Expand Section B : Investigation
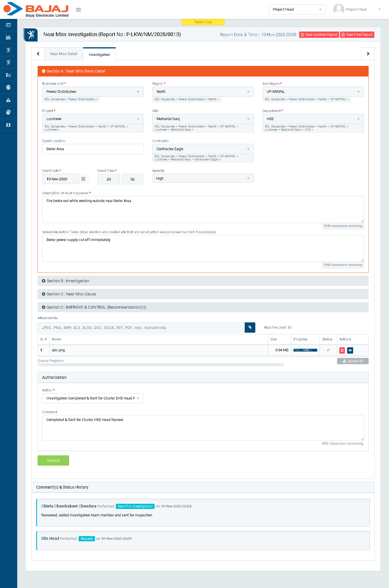389x588 pixels. (x=68, y=281)
